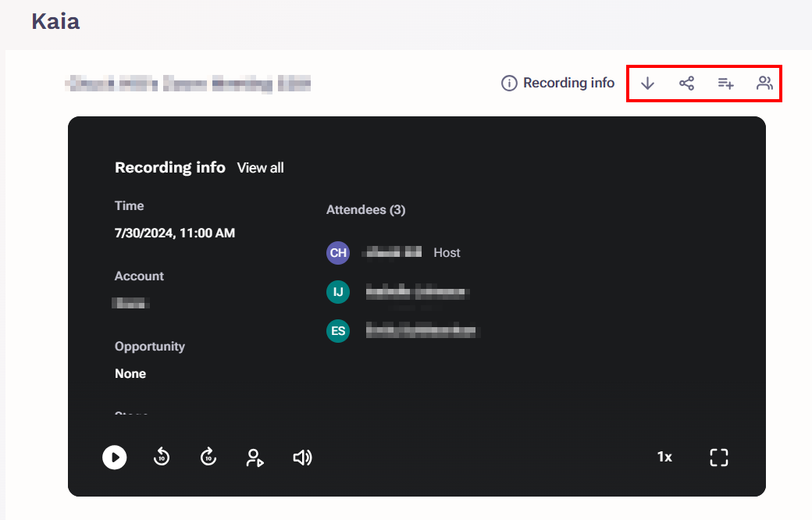Open the share recording icon

(x=686, y=84)
